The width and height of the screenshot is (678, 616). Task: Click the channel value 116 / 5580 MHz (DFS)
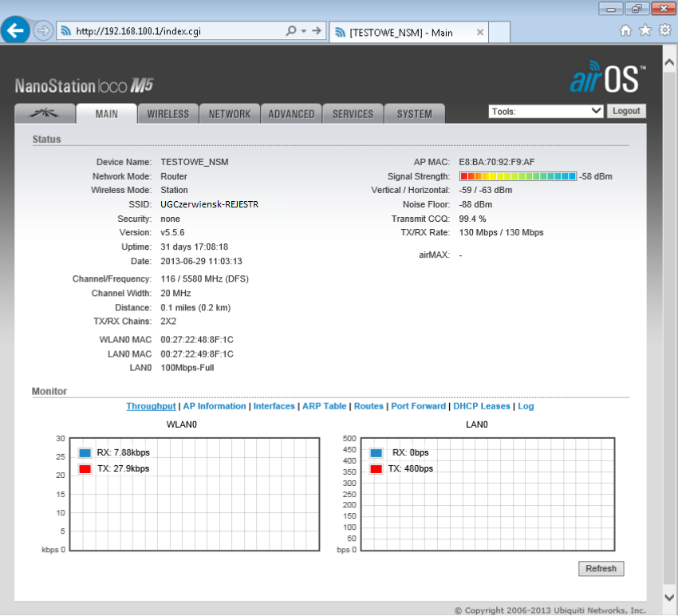click(x=204, y=278)
